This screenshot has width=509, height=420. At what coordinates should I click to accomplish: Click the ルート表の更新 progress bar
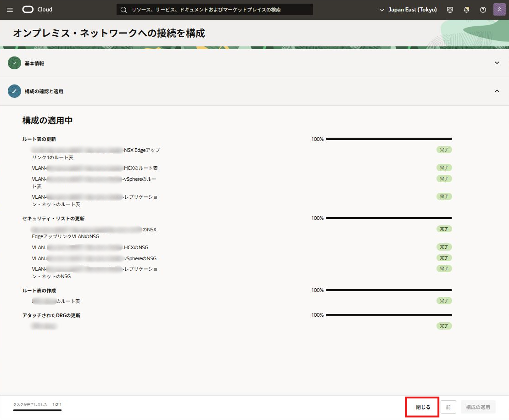click(389, 139)
